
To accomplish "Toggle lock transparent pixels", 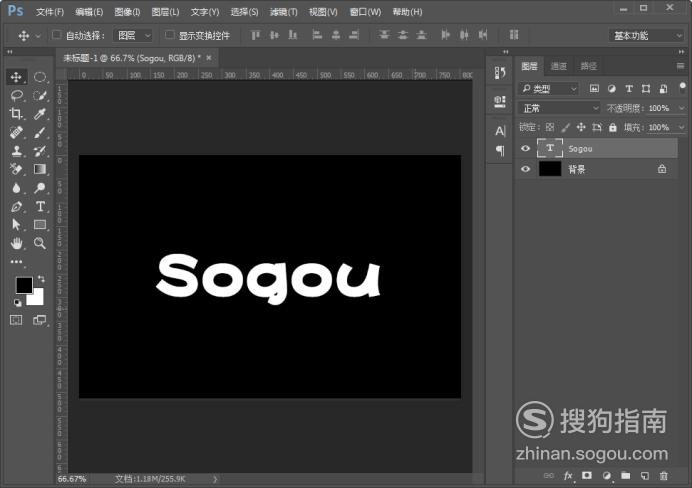I will pyautogui.click(x=549, y=128).
